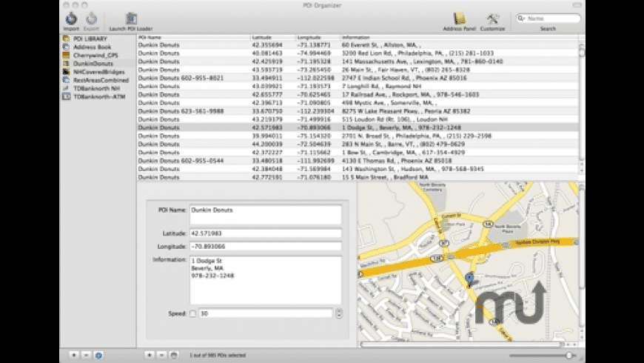Screen dimensions: 644x363
Task: Click the Speed value stepper arrows
Action: coord(339,313)
